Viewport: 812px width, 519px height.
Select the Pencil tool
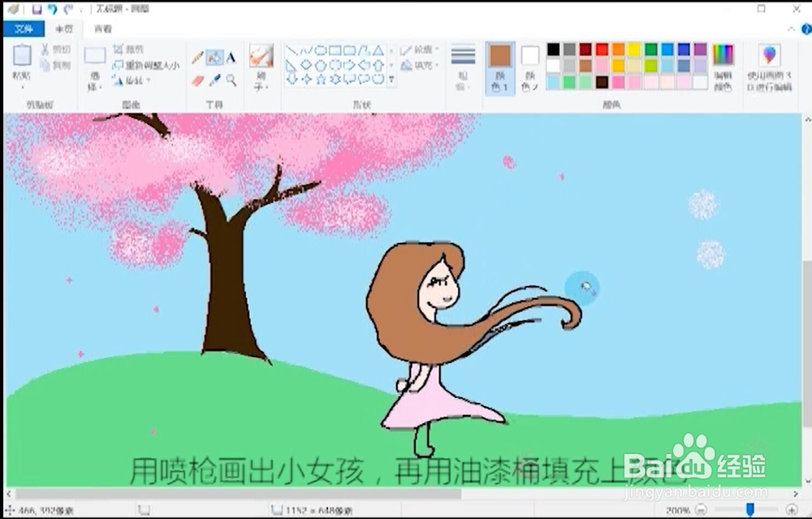(x=197, y=55)
